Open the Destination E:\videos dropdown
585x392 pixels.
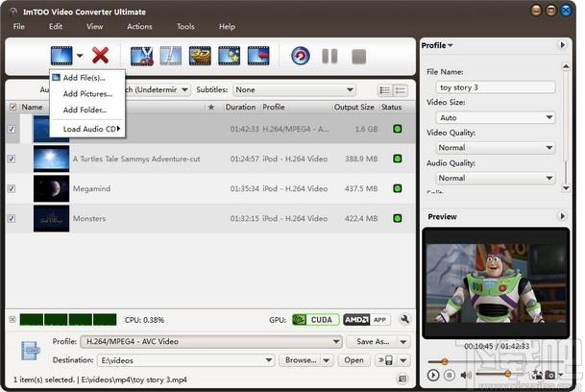click(185, 360)
